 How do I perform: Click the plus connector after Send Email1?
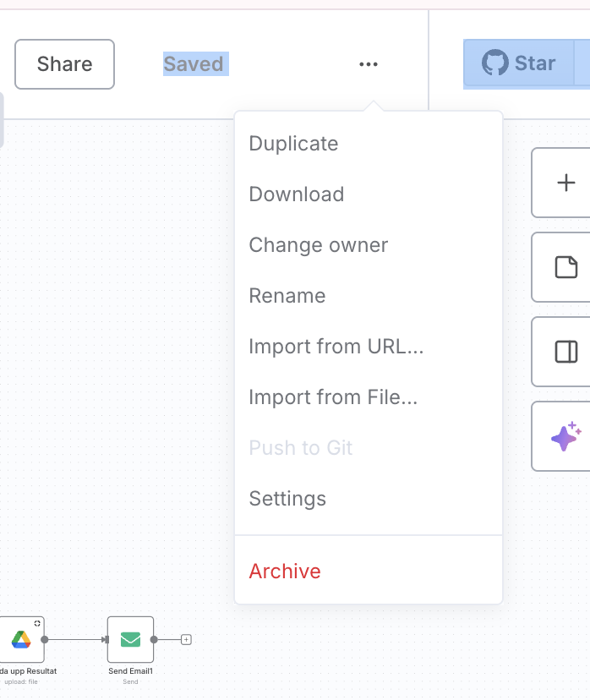pyautogui.click(x=187, y=639)
